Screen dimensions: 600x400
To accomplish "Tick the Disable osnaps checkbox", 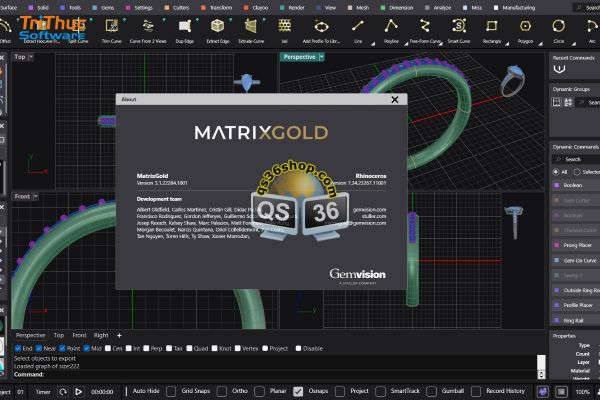I will coord(298,348).
